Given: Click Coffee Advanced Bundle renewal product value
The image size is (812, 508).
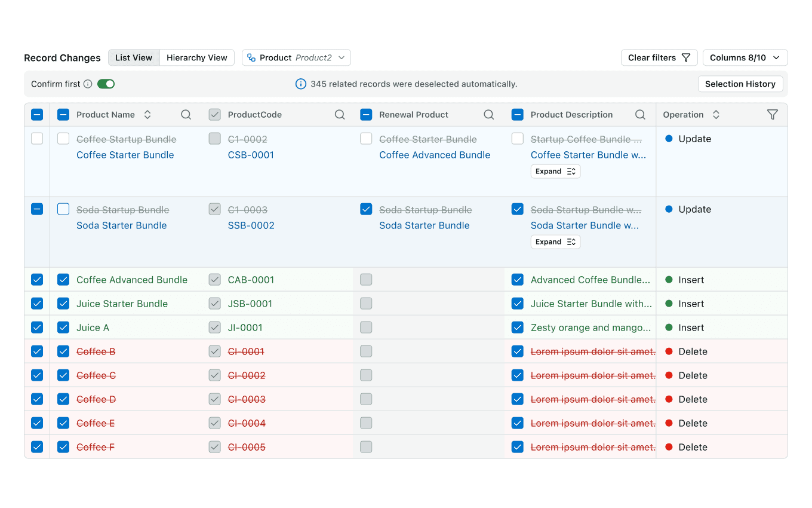Looking at the screenshot, I should click(435, 155).
